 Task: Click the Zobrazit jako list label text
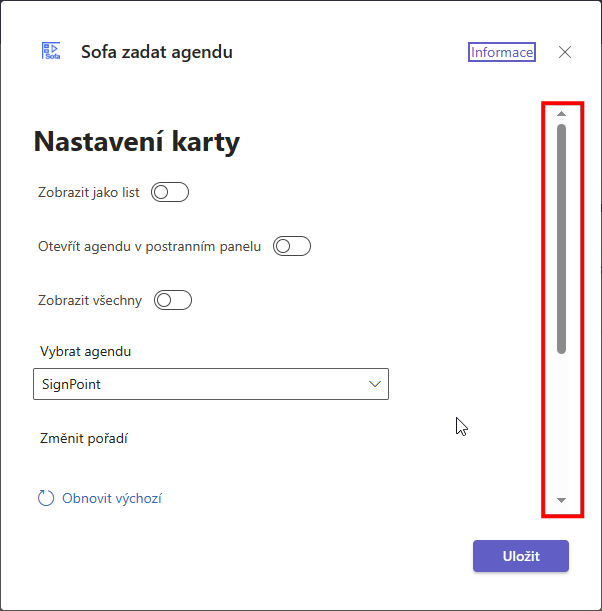point(88,192)
